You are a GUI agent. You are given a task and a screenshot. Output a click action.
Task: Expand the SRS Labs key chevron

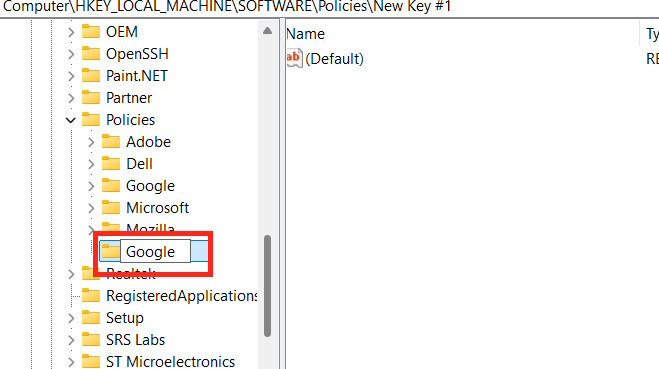click(x=71, y=340)
